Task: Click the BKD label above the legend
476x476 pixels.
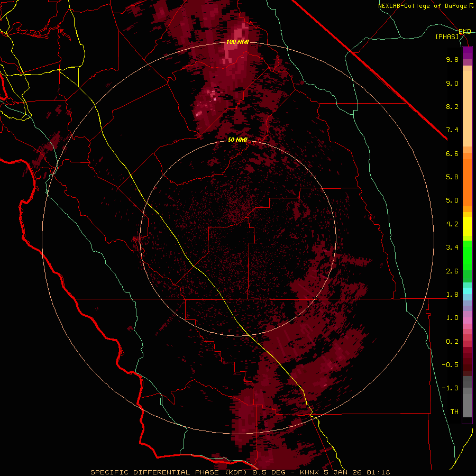Action: click(x=465, y=32)
